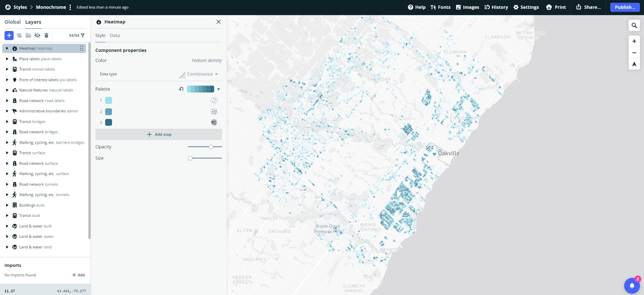Click color swatch for palette stop 2
Viewport: 644px width, 295px height.
click(108, 112)
